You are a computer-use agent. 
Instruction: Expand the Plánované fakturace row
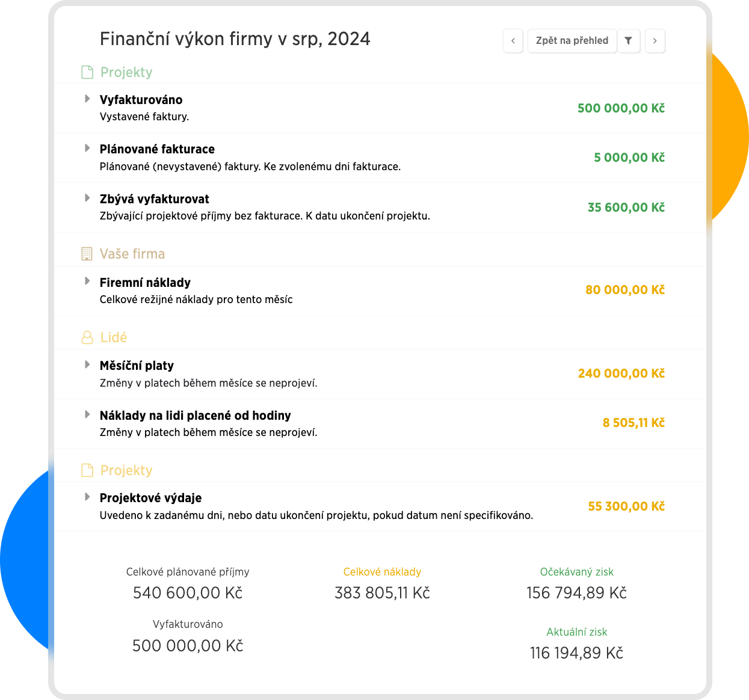87,148
